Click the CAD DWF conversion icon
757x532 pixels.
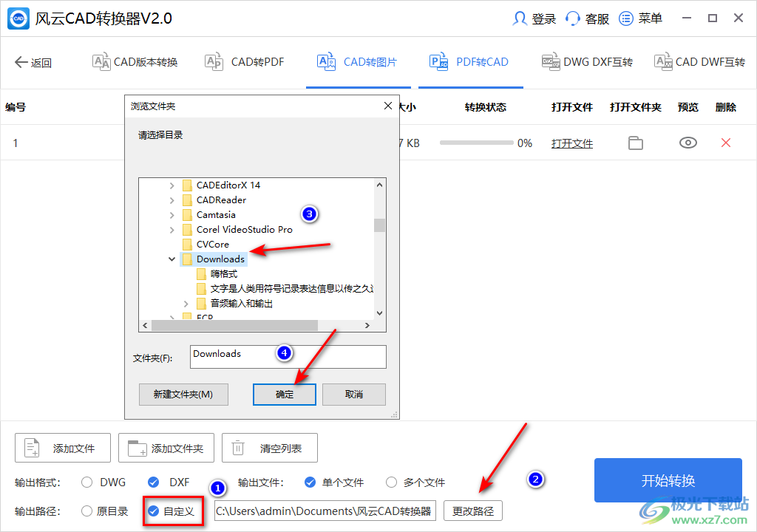[663, 62]
